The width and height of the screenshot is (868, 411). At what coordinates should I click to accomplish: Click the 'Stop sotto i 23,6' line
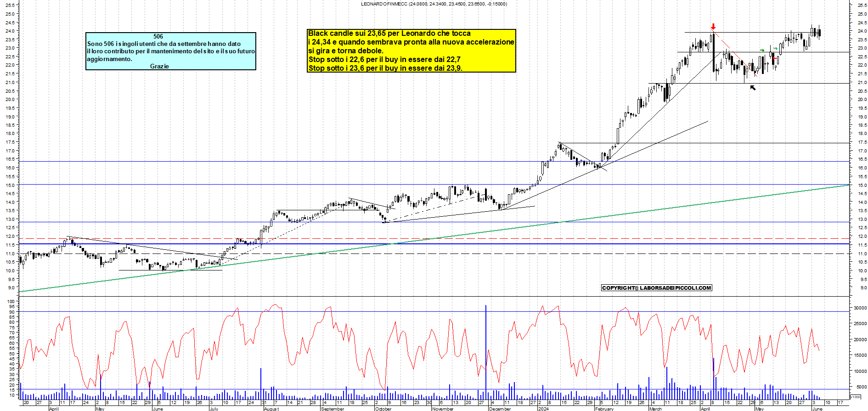[385, 68]
